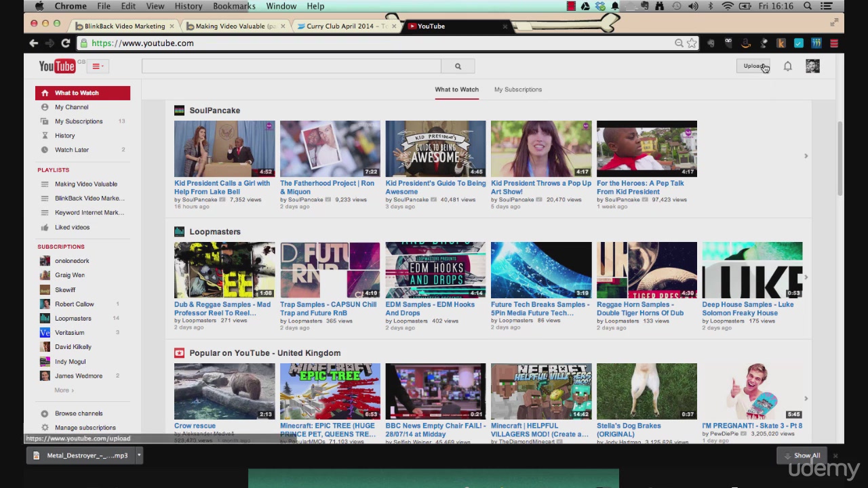
Task: Click Browse channels
Action: pyautogui.click(x=79, y=413)
